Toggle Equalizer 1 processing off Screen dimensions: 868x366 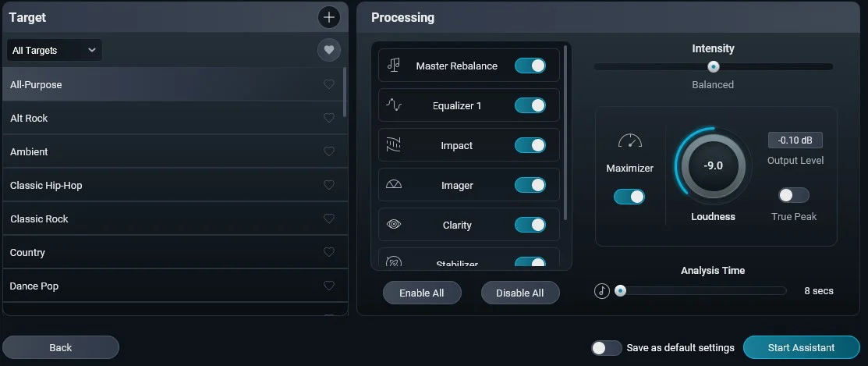[530, 105]
